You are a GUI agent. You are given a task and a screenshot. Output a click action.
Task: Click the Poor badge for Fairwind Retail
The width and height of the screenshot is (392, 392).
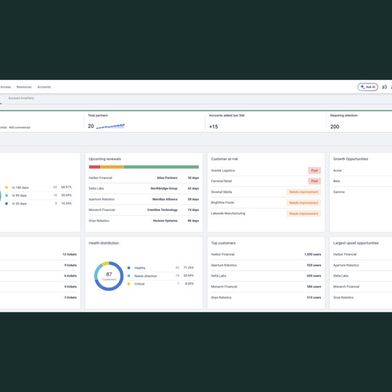coord(314,181)
